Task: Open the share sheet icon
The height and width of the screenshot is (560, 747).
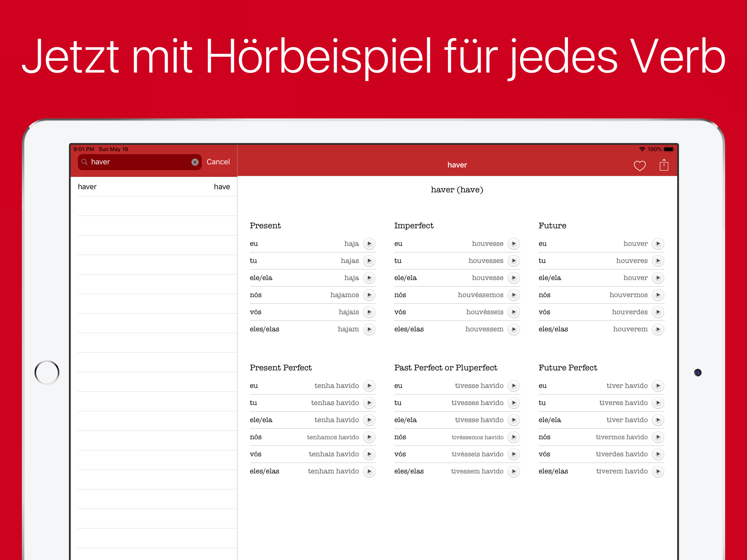Action: [664, 165]
